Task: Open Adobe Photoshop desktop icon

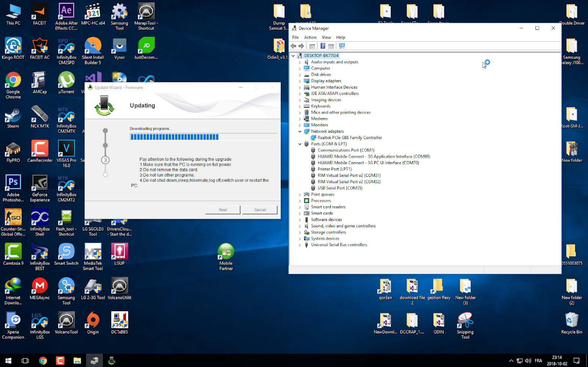Action: (x=13, y=188)
